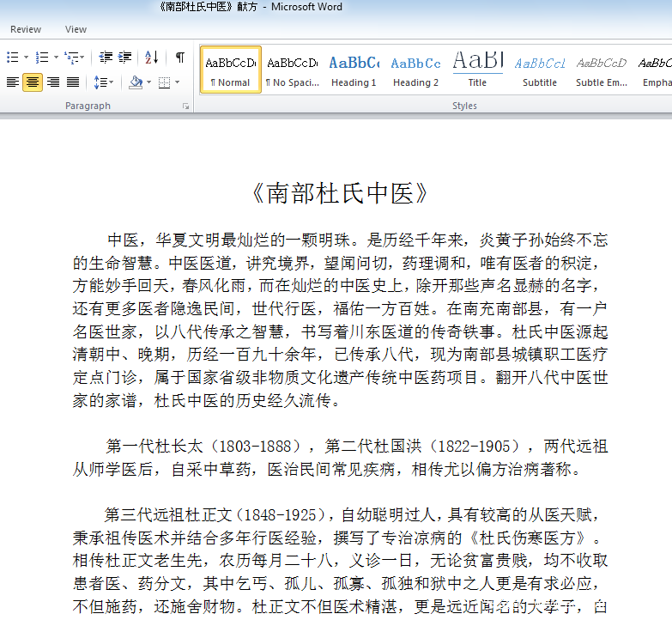The width and height of the screenshot is (672, 620).
Task: Open the View ribbon tab
Action: point(76,29)
